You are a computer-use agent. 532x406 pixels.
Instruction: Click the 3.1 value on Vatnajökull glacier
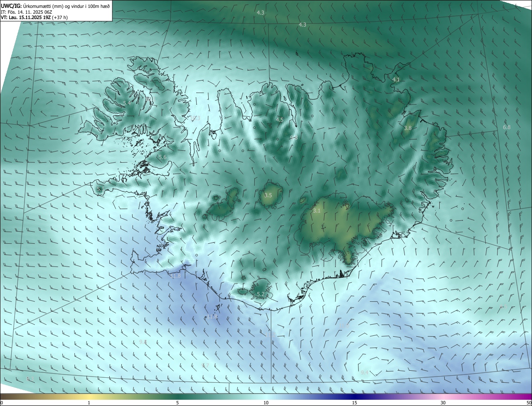click(317, 211)
